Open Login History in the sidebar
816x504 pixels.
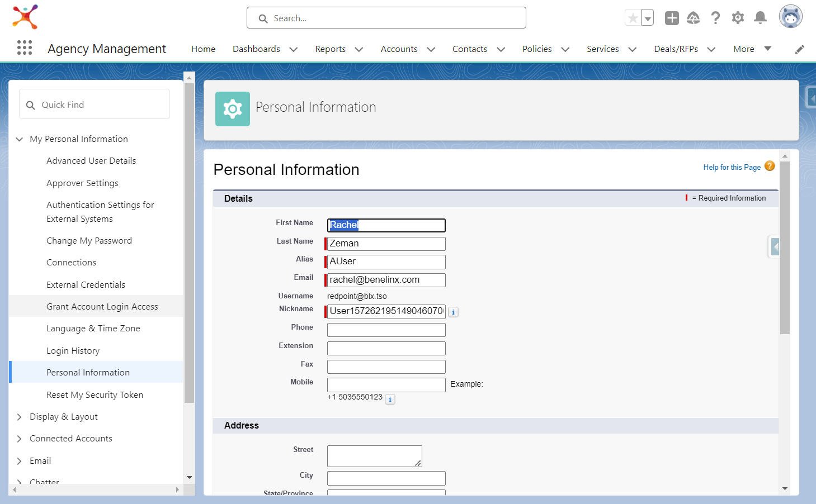click(73, 351)
